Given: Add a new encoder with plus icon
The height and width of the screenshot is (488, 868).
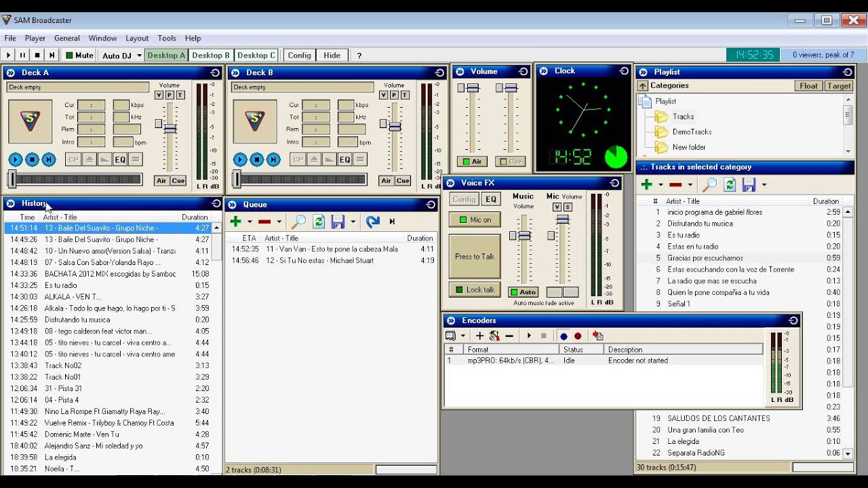Looking at the screenshot, I should pyautogui.click(x=479, y=335).
